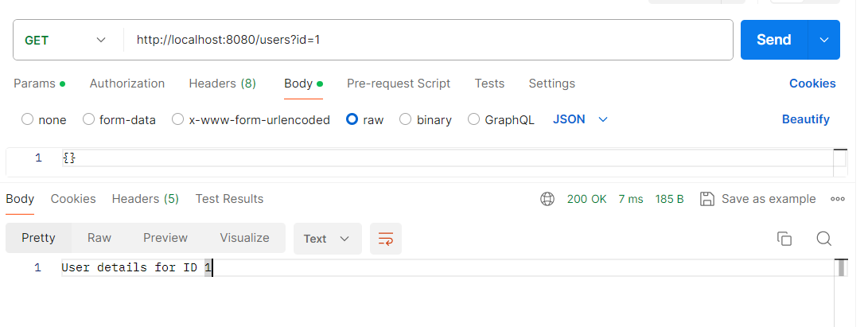Choose the form-data body option
The image size is (868, 327).
click(x=88, y=119)
